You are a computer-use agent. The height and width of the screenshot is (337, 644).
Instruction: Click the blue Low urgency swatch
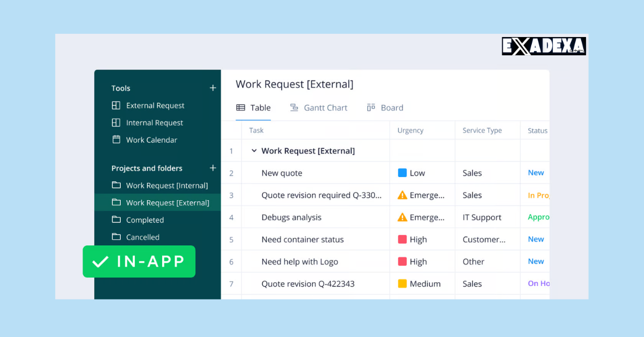click(402, 172)
